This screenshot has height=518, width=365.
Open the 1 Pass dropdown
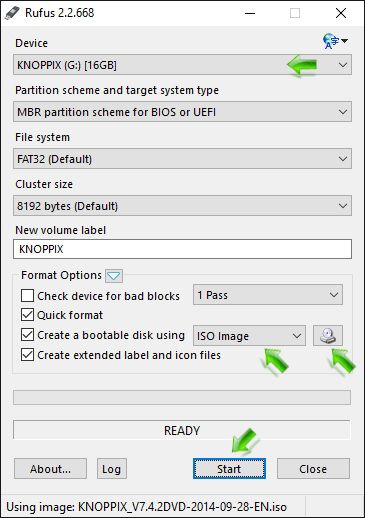pos(268,295)
